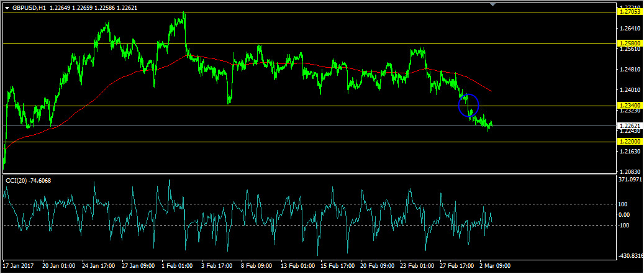Select the red moving average line's right end

click(x=491, y=91)
